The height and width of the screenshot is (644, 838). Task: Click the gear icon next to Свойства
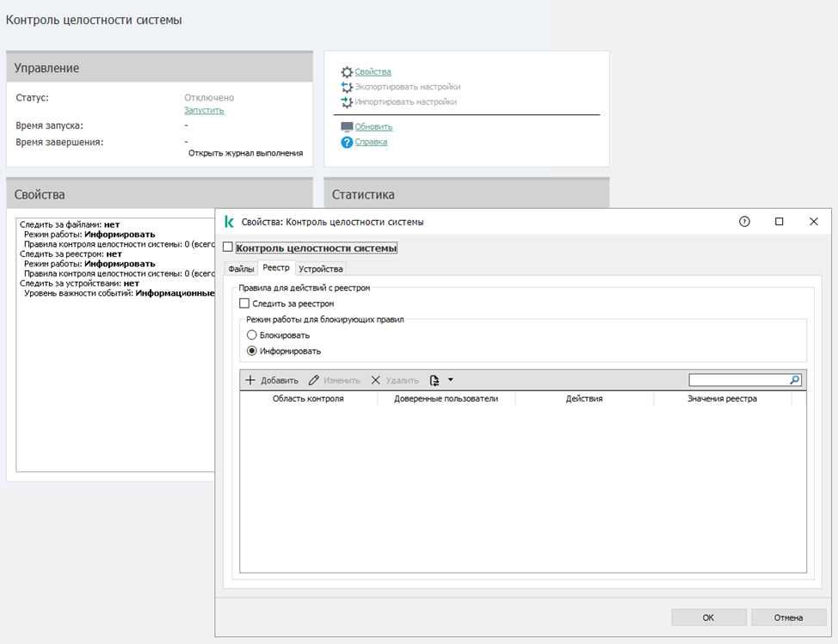click(x=347, y=72)
